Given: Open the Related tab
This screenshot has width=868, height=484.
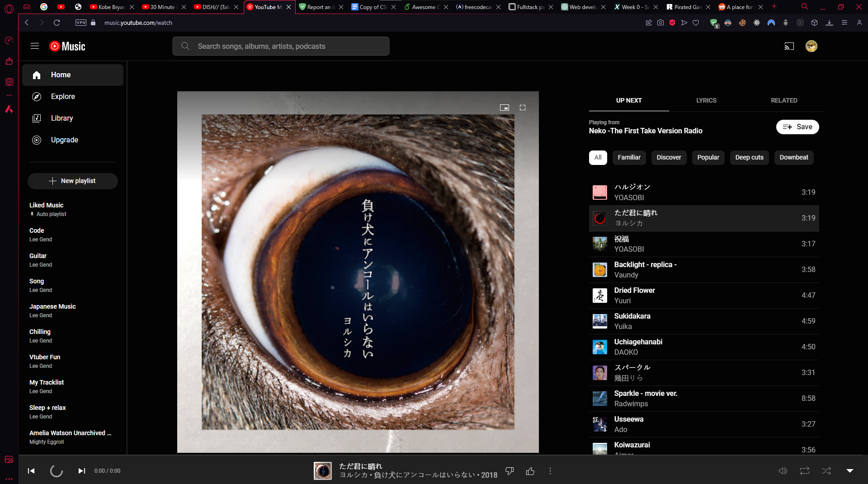Looking at the screenshot, I should 784,100.
